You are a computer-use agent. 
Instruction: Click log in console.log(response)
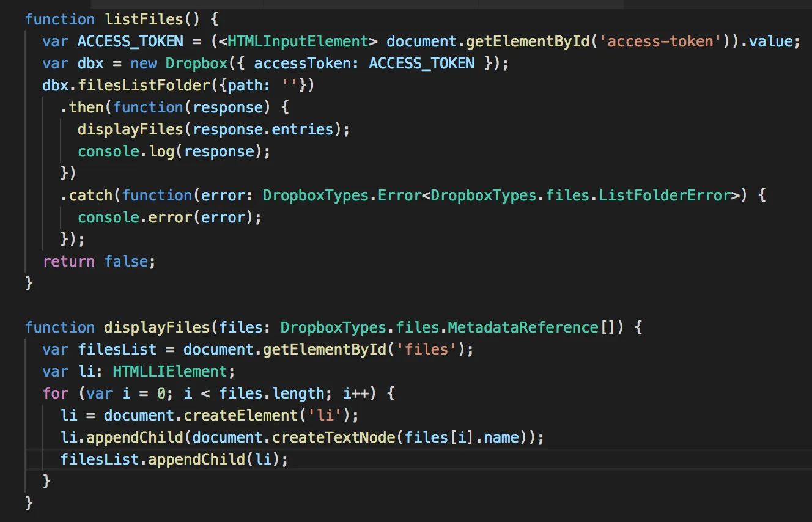[161, 151]
